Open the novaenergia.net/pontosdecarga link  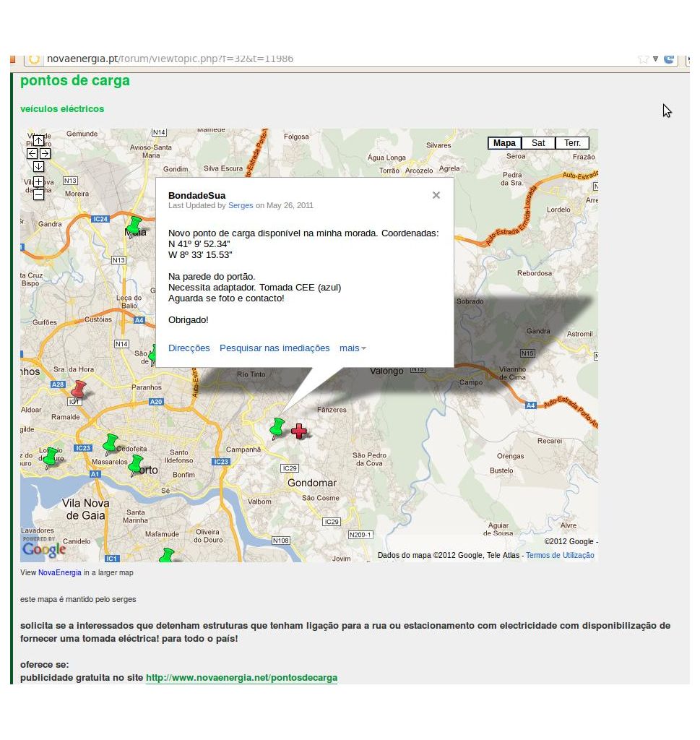pyautogui.click(x=241, y=678)
